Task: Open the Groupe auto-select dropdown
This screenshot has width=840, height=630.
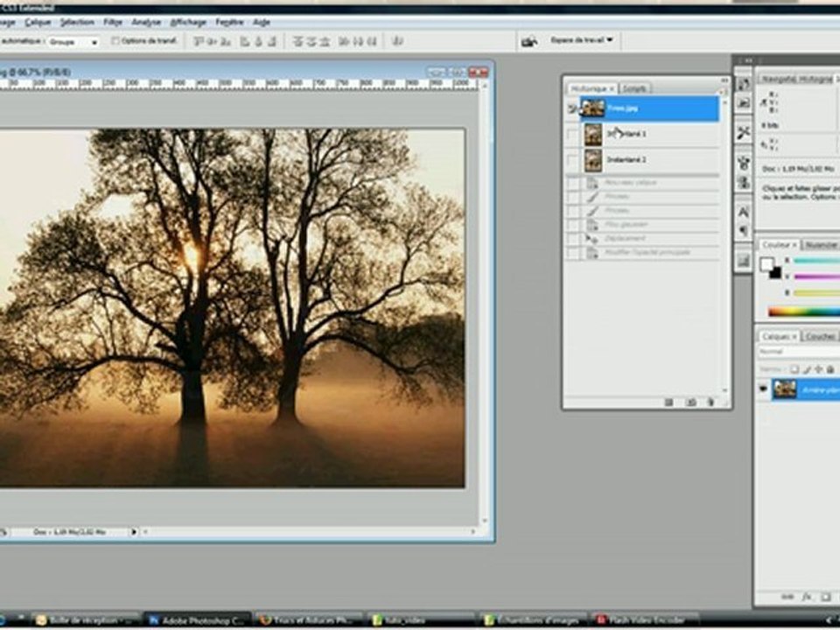Action: [73, 42]
